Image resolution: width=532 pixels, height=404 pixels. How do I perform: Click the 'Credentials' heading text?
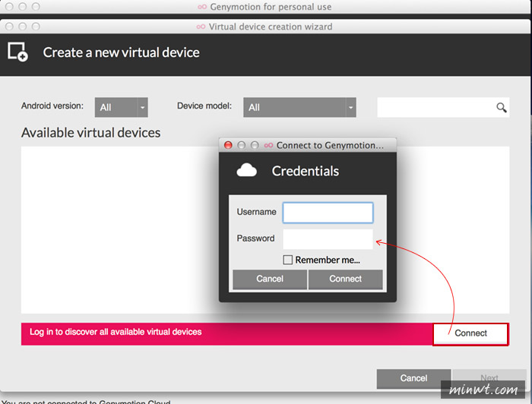point(306,171)
